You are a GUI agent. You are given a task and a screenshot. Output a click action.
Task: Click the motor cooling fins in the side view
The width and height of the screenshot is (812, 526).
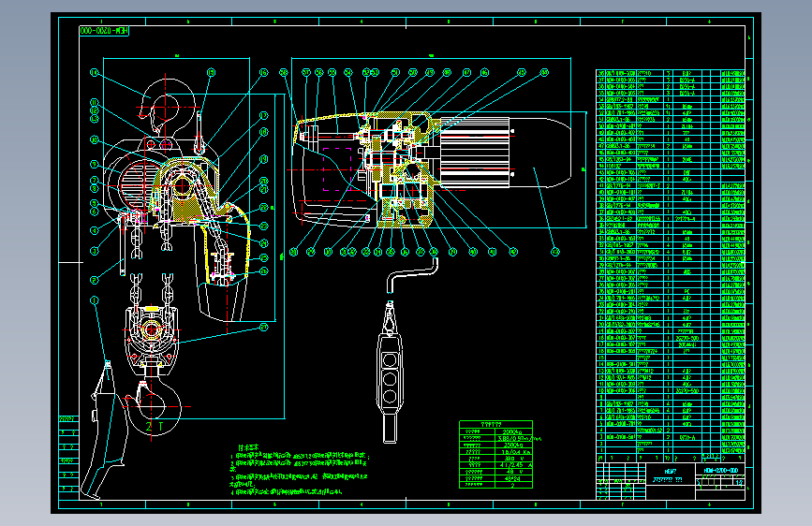click(474, 153)
